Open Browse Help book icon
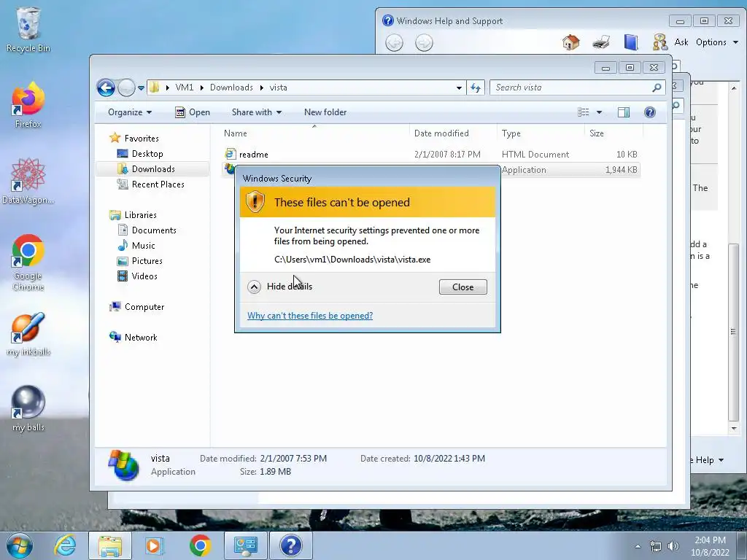The width and height of the screenshot is (747, 560). click(x=631, y=42)
